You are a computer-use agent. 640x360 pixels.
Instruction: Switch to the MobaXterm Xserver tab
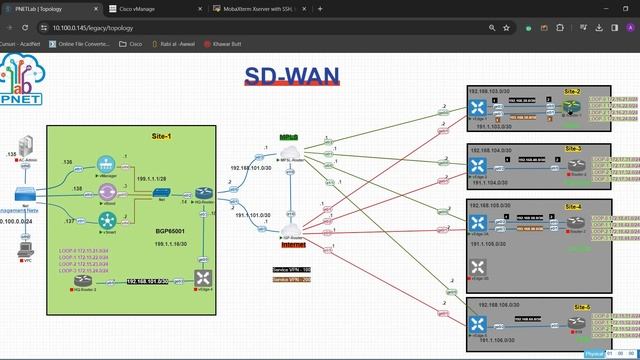[x=259, y=9]
